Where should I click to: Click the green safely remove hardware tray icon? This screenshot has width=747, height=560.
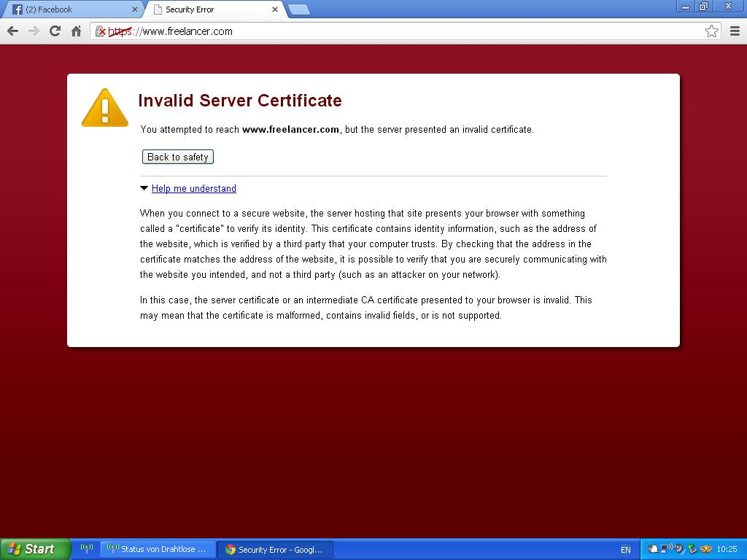693,549
